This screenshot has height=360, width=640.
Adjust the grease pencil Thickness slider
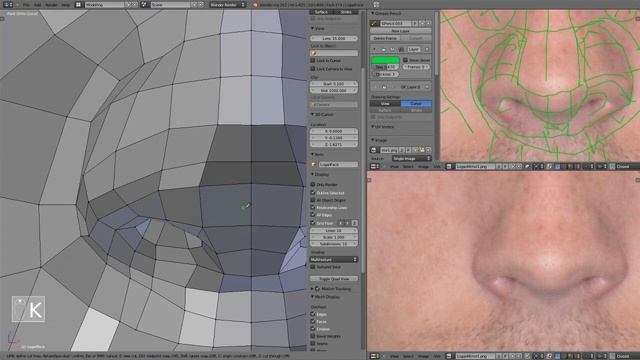386,74
